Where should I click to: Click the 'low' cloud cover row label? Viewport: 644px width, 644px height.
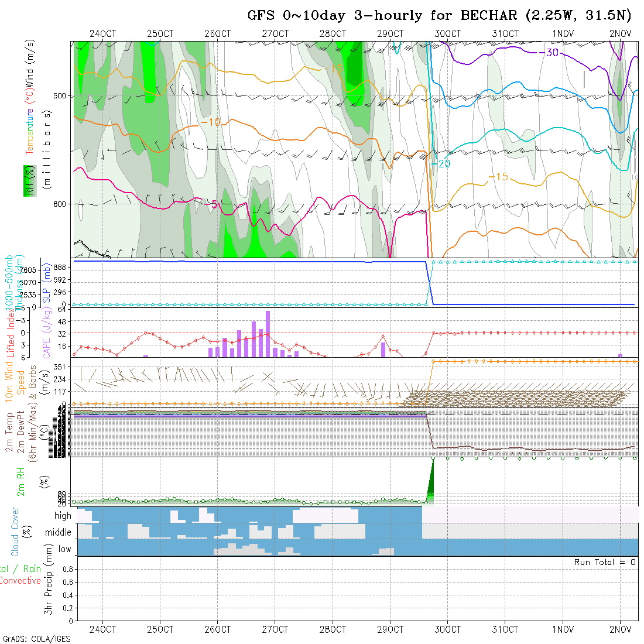pyautogui.click(x=64, y=549)
